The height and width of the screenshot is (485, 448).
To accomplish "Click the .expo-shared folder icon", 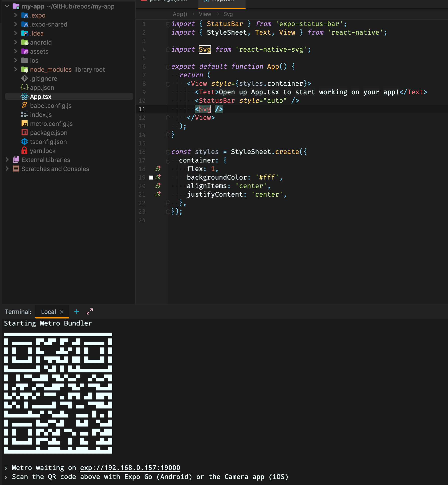I will [x=25, y=24].
